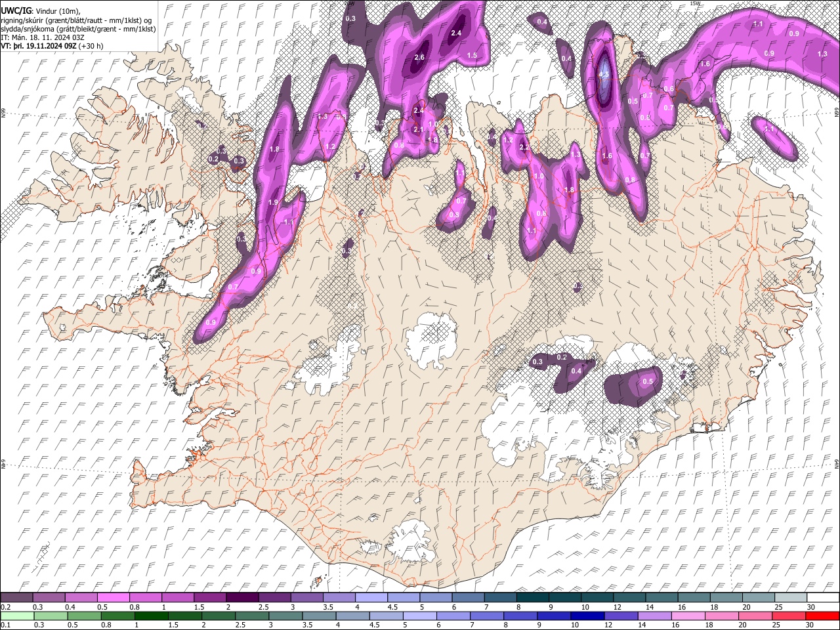This screenshot has height=630, width=840.
Task: Pick the palest green swatch starting at 0.1
Action: point(16,616)
